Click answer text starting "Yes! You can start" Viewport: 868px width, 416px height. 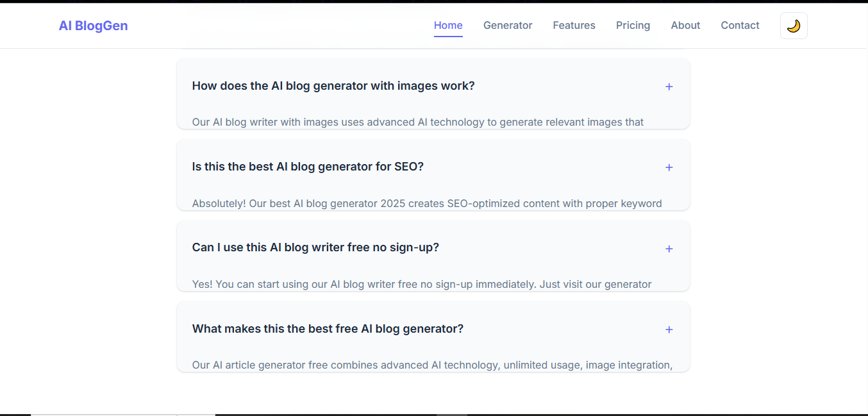pyautogui.click(x=421, y=284)
